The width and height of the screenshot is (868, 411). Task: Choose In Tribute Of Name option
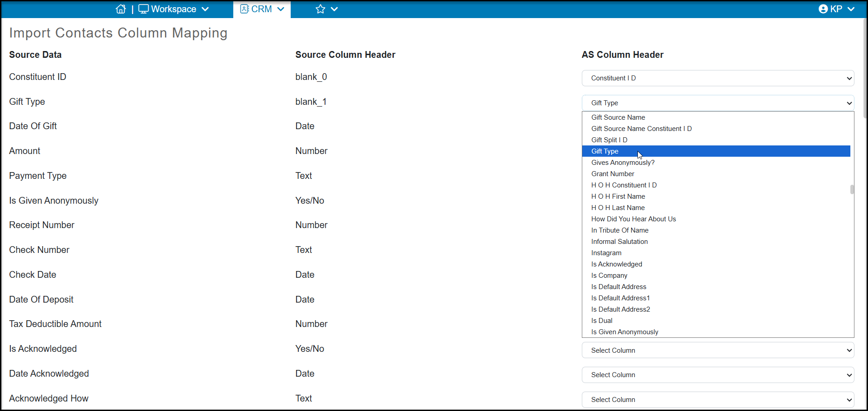pyautogui.click(x=716, y=230)
